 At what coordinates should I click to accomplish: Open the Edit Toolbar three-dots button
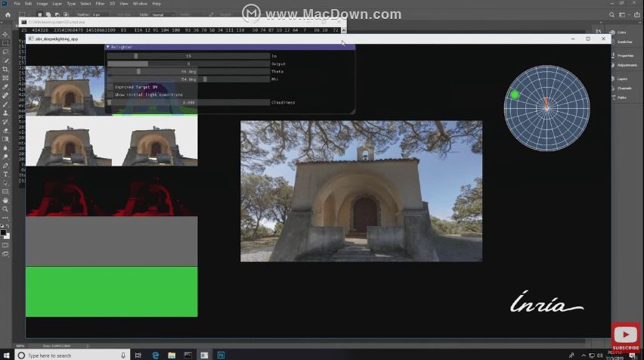[x=5, y=218]
